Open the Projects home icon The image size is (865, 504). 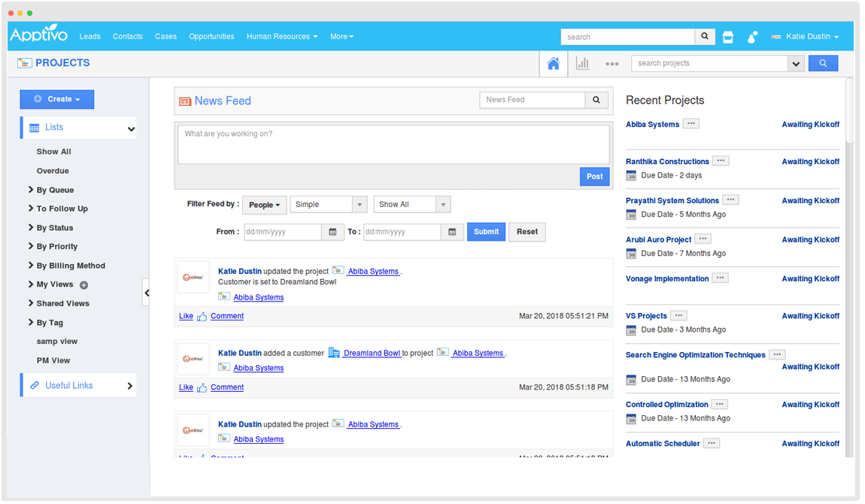point(554,64)
